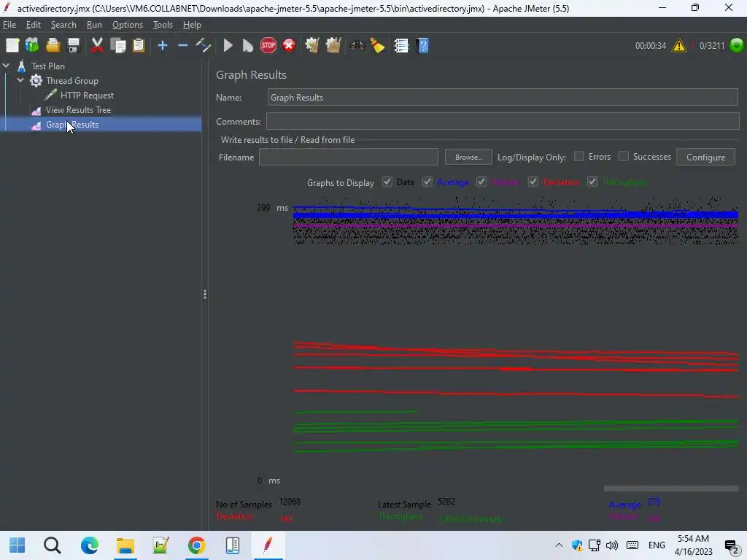The height and width of the screenshot is (560, 747).
Task: Click the Toggle enable/disable icon
Action: [x=204, y=46]
